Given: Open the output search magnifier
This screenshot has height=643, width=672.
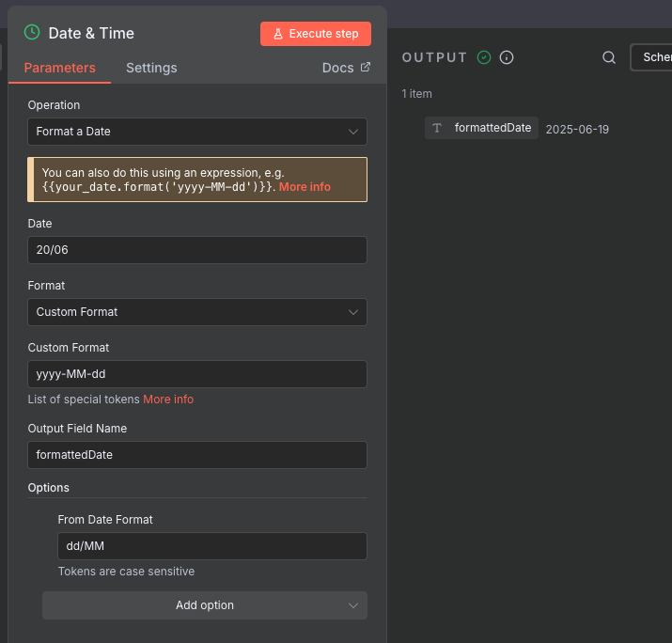Looking at the screenshot, I should [609, 57].
